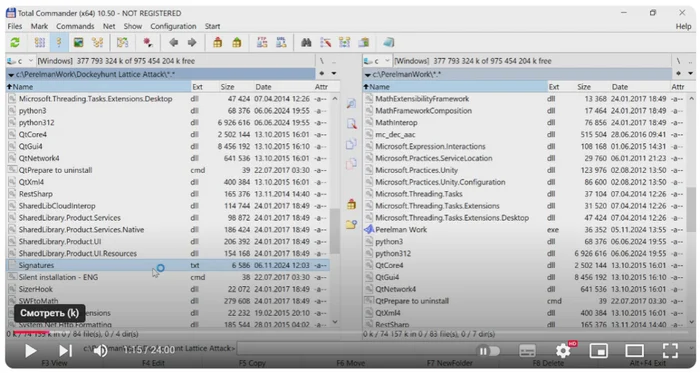Click the green Reread source toolbar icon
Image resolution: width=700 pixels, height=373 pixels.
click(15, 42)
